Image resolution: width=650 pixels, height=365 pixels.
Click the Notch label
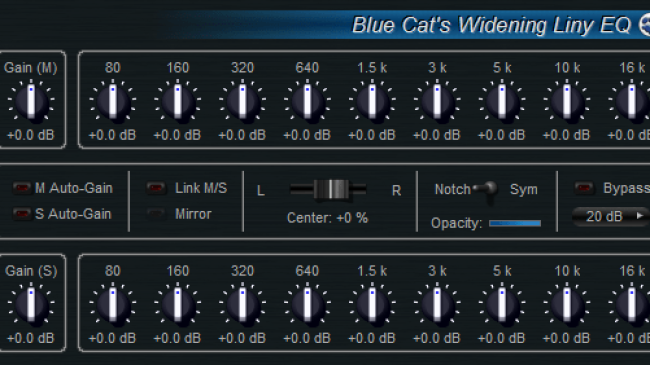[453, 189]
